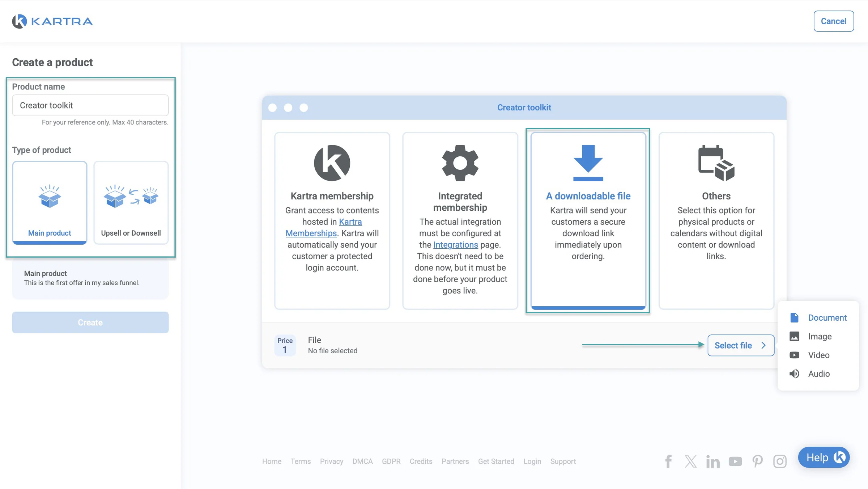Open the Pinterest social icon
Screen dimensions: 868x489
point(758,461)
